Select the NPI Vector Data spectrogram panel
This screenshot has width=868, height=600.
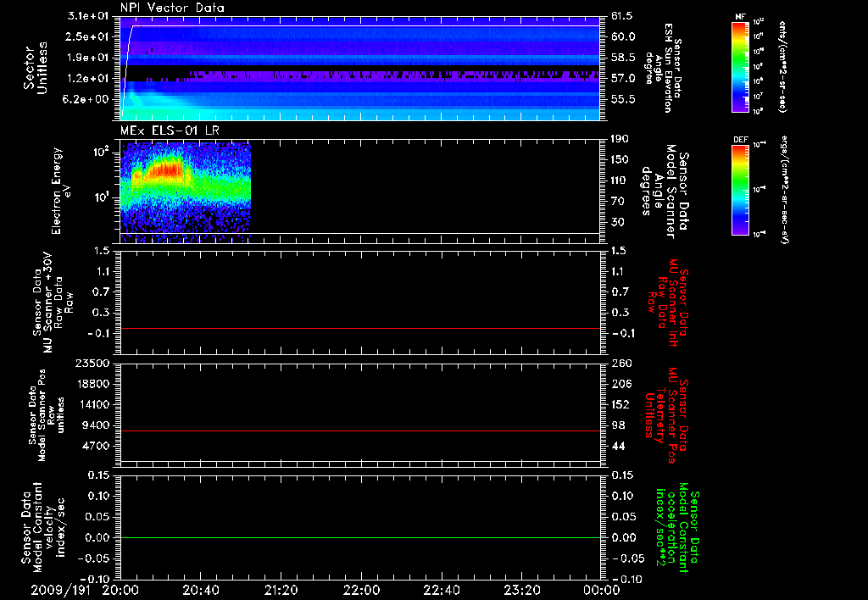(360, 68)
